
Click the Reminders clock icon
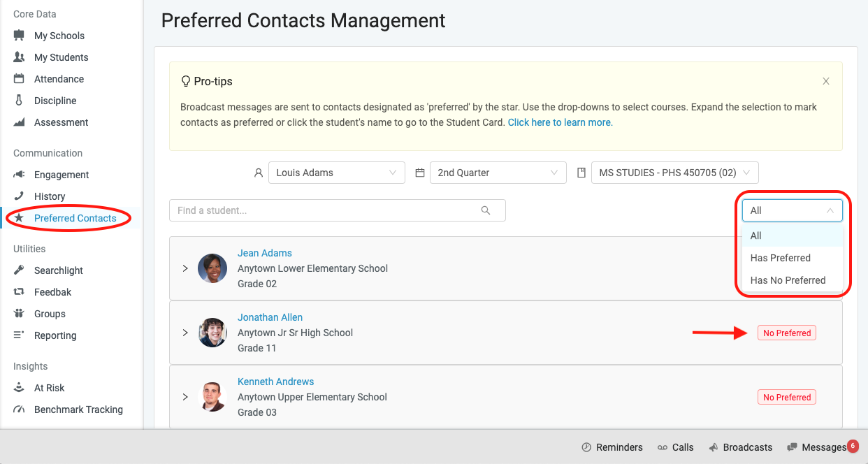tap(586, 447)
